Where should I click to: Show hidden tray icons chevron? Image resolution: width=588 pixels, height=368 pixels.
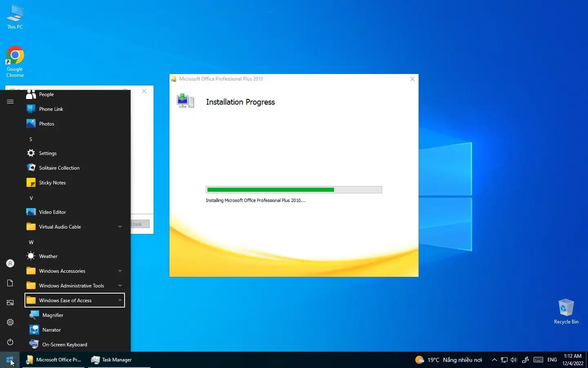(494, 360)
